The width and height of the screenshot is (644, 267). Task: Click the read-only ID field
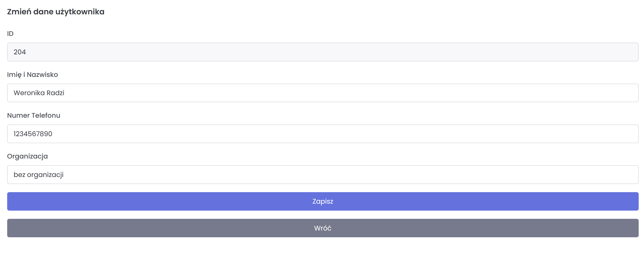322,52
